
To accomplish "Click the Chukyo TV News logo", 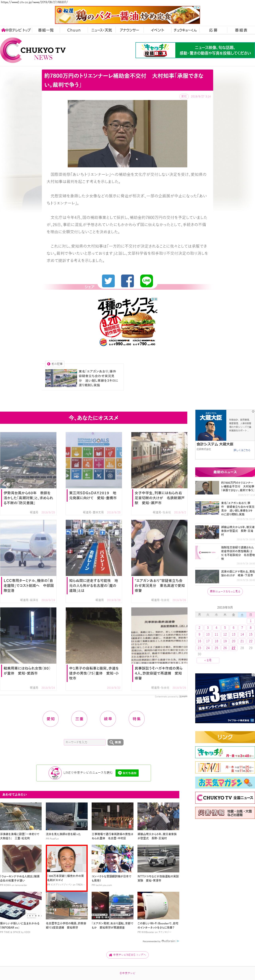I will [33, 50].
